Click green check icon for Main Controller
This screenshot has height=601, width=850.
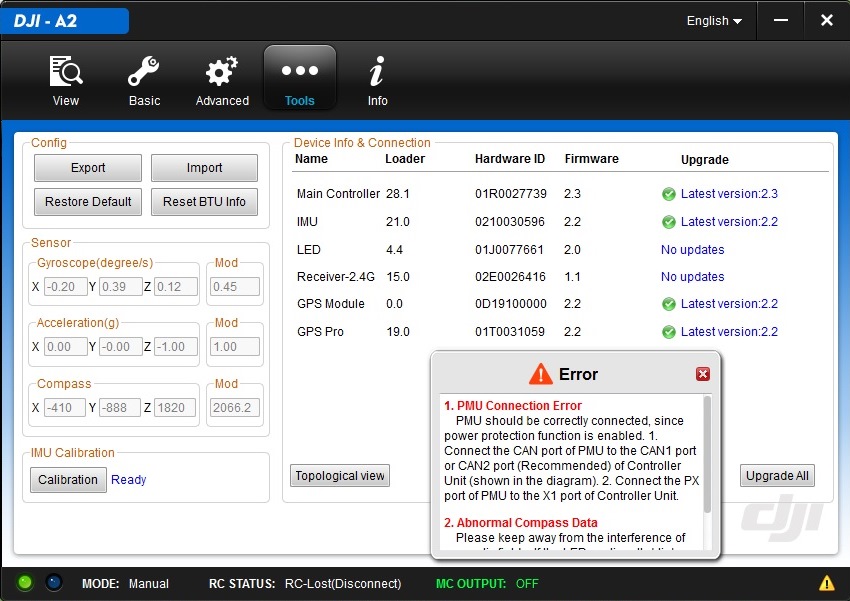(668, 194)
